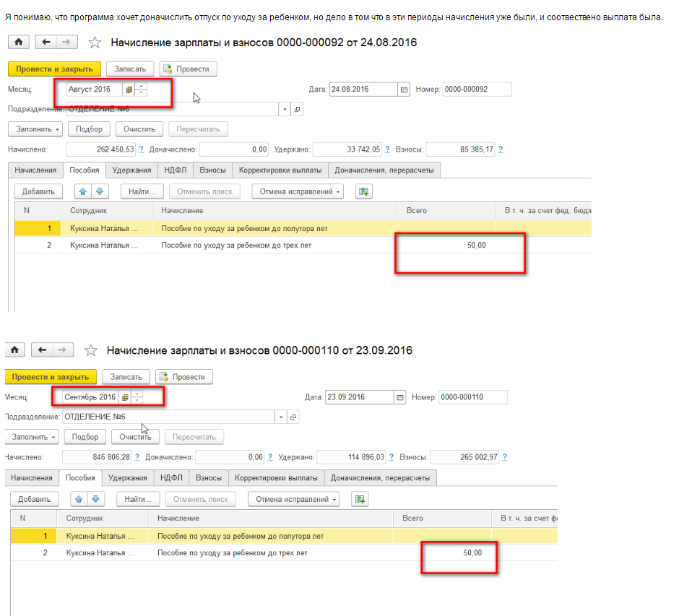Star document 0000-000092 as favorite
Image resolution: width=679 pixels, height=616 pixels.
[x=95, y=43]
